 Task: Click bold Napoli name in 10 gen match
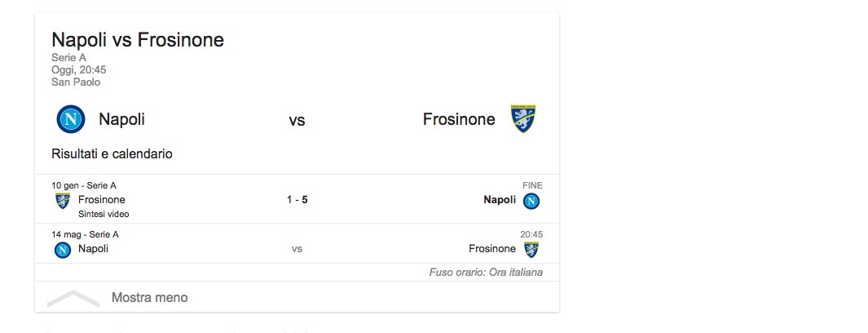499,200
